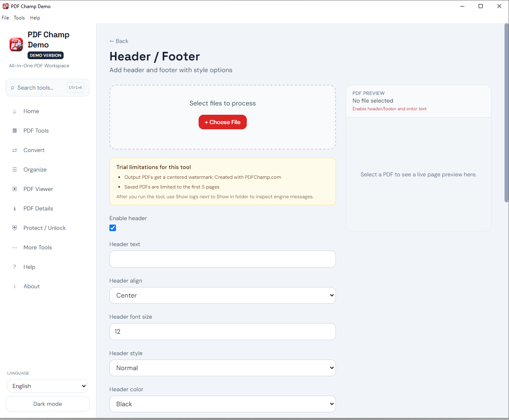Viewport: 509px width, 420px height.
Task: Click the PDF Details info icon
Action: click(15, 209)
